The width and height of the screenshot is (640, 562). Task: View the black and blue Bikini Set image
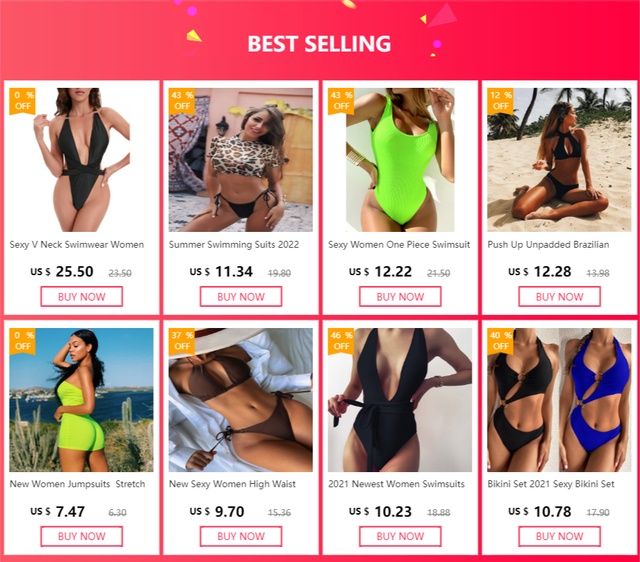point(559,400)
